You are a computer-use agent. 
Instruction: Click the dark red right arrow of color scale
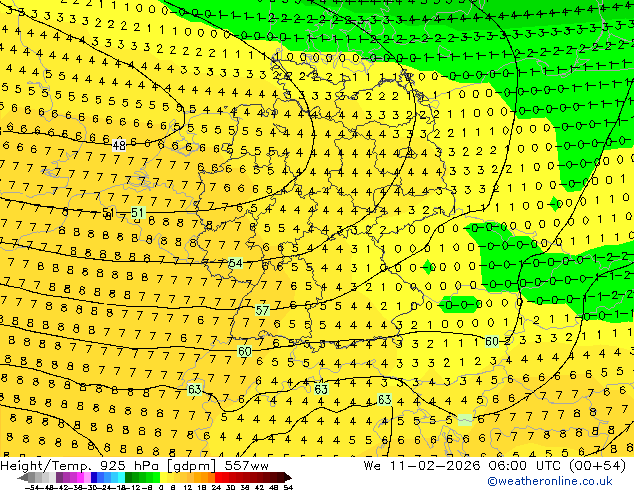coord(288,478)
